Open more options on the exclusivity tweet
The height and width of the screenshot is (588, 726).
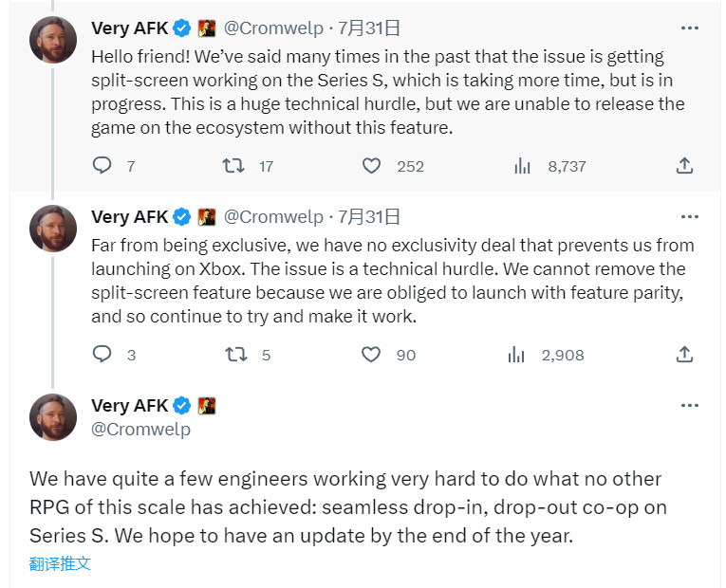click(690, 216)
